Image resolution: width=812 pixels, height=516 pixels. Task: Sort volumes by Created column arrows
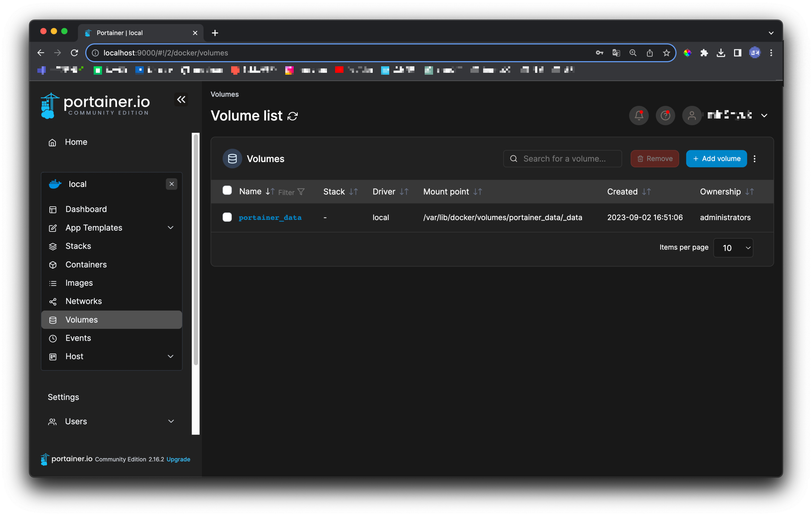tap(646, 192)
